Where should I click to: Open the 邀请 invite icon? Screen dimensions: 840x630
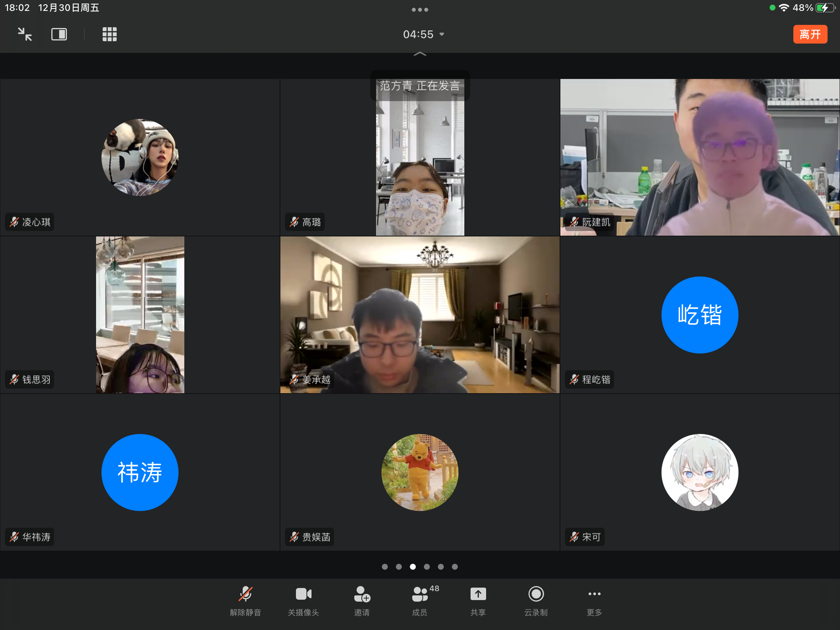click(x=362, y=601)
